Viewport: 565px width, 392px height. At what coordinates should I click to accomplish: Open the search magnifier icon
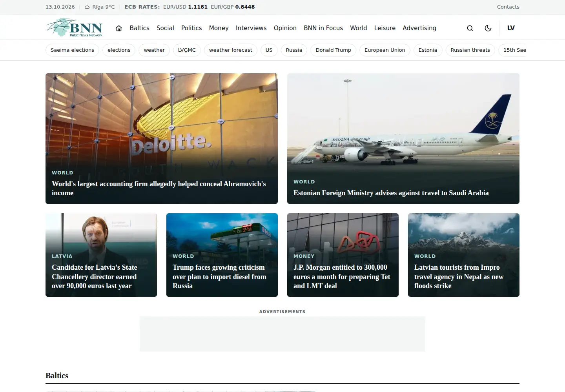tap(470, 28)
